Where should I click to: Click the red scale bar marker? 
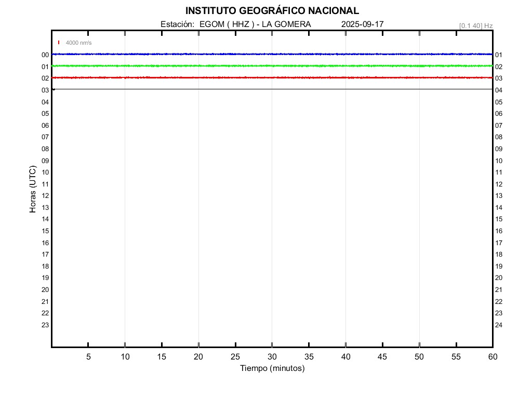pos(59,43)
